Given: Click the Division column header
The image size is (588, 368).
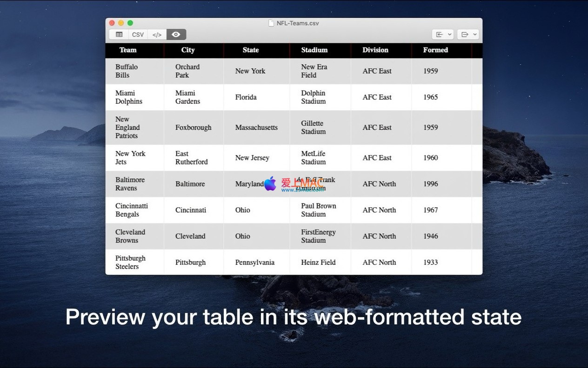Looking at the screenshot, I should point(375,50).
